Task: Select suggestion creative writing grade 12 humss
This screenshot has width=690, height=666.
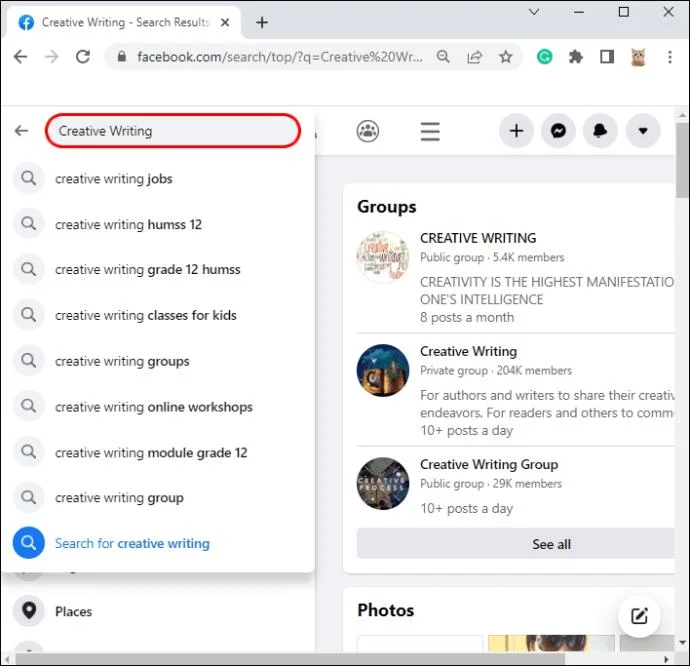Action: [158, 269]
